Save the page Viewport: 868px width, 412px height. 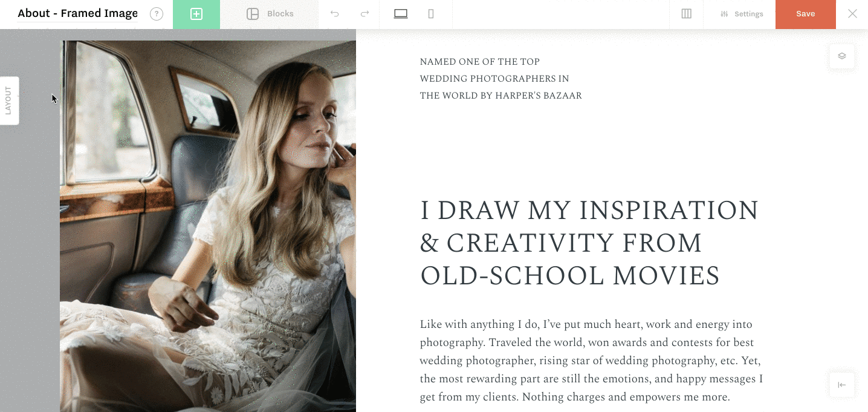pyautogui.click(x=806, y=14)
